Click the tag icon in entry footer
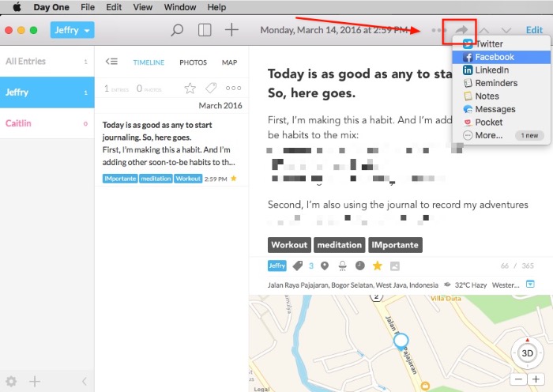 click(x=298, y=266)
